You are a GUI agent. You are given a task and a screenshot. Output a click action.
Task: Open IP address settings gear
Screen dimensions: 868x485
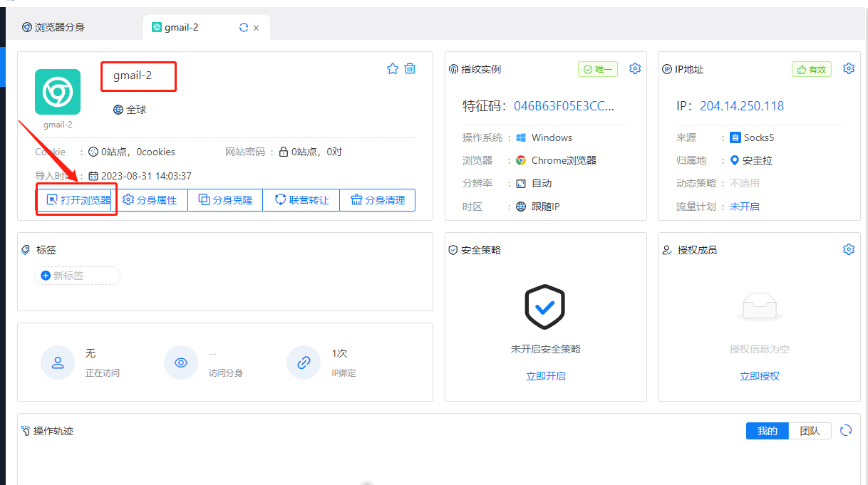pyautogui.click(x=848, y=68)
